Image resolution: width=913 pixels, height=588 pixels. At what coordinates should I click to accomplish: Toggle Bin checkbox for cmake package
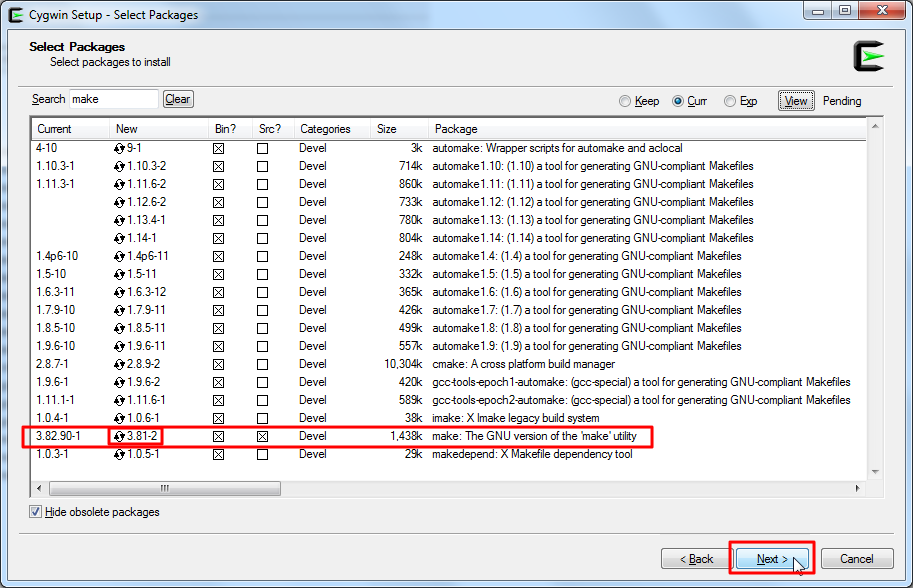point(218,364)
